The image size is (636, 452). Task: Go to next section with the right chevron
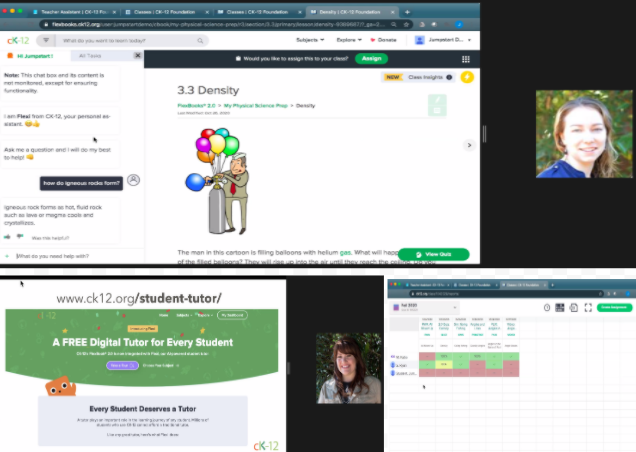pos(469,145)
